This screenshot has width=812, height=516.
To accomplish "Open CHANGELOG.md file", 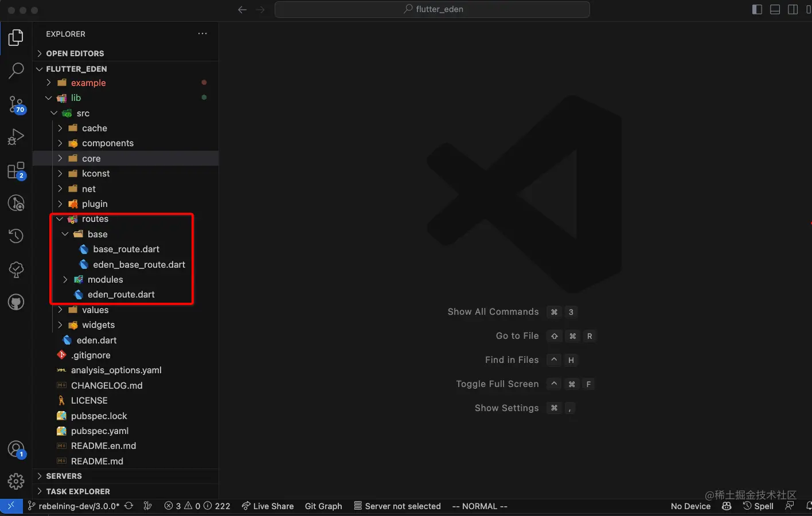I will (126, 386).
